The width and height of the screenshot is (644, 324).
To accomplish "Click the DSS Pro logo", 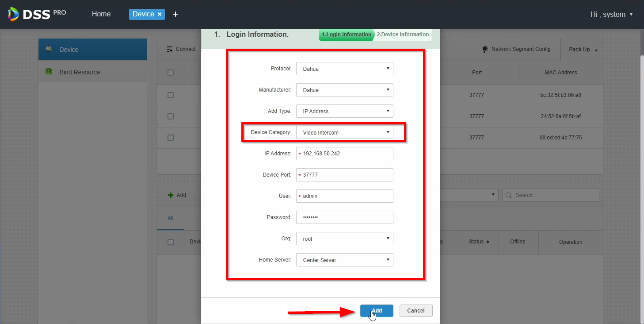I will coord(37,14).
